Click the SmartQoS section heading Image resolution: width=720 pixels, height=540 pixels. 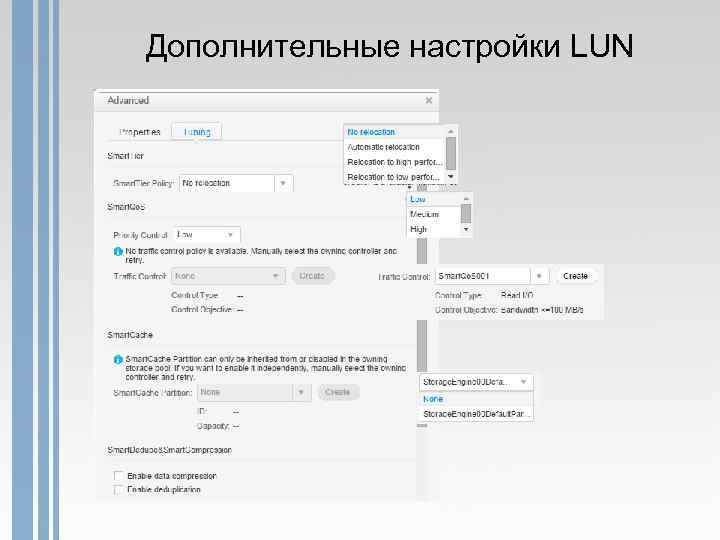click(126, 207)
